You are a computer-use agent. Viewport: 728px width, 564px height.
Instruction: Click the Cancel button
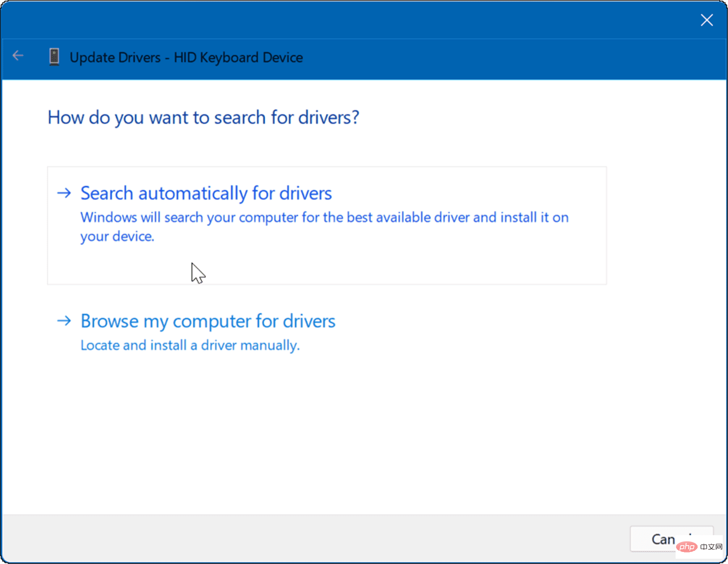click(x=671, y=539)
